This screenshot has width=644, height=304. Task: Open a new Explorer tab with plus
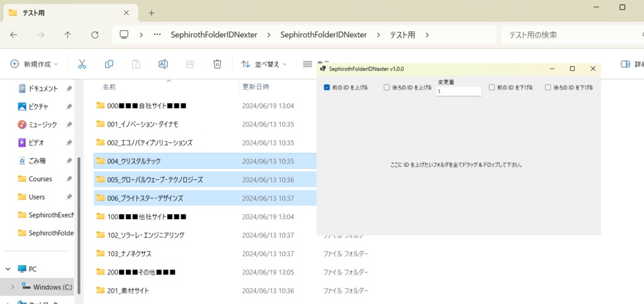coord(151,13)
